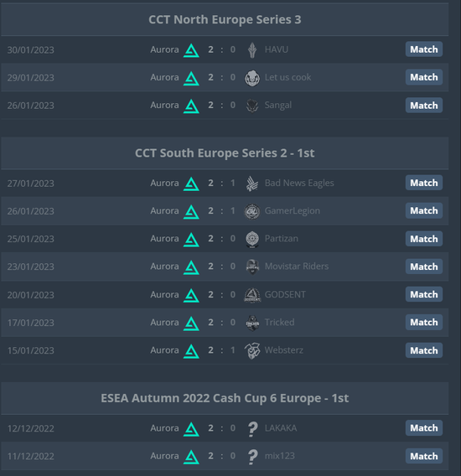Click the Sangal team logo
Image resolution: width=461 pixels, height=476 pixels.
pos(252,106)
